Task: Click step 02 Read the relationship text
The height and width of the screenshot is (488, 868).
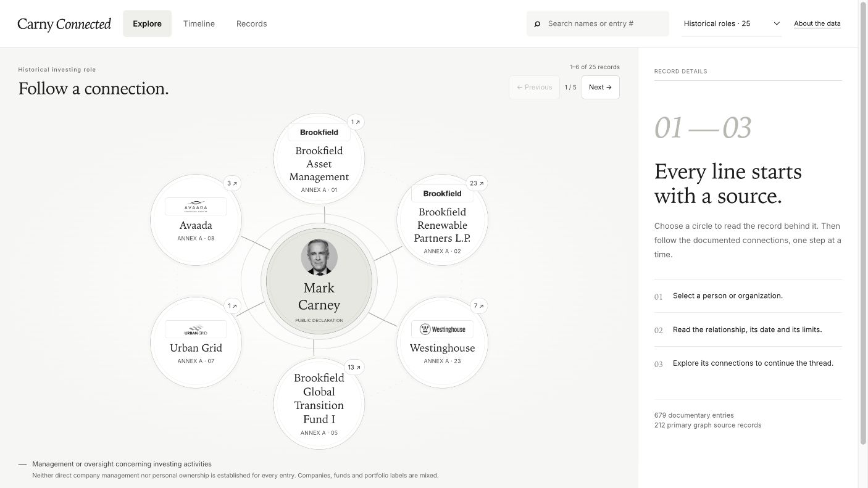Action: pyautogui.click(x=747, y=329)
